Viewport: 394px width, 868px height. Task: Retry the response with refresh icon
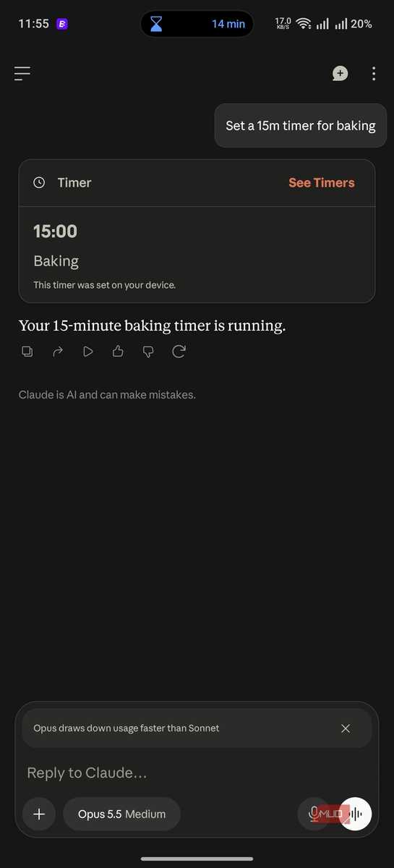click(x=179, y=352)
